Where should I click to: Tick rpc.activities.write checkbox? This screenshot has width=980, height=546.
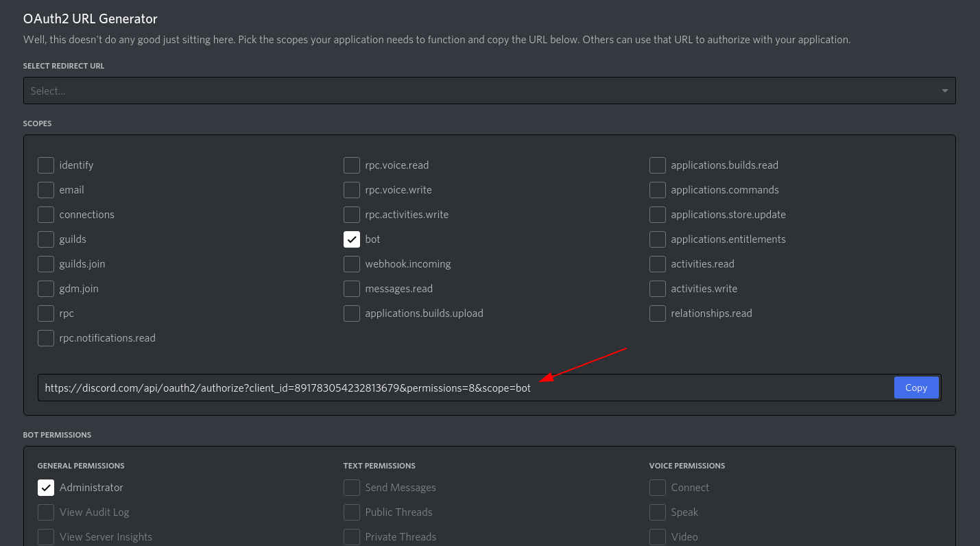352,215
